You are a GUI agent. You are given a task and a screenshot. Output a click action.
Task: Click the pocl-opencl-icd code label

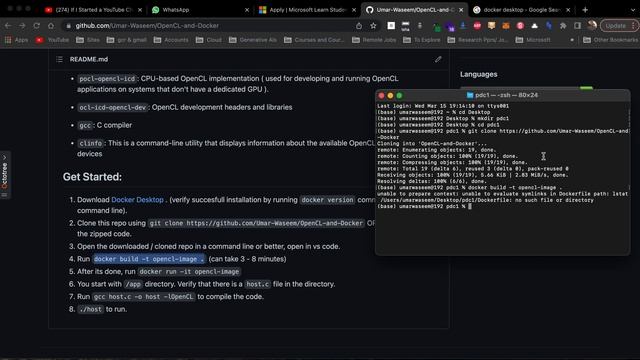click(107, 79)
